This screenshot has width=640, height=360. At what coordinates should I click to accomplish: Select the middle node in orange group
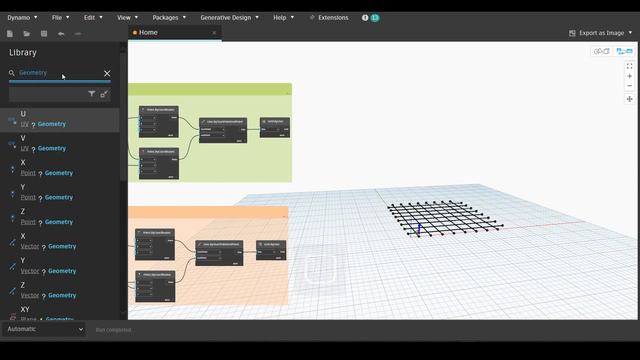point(219,253)
